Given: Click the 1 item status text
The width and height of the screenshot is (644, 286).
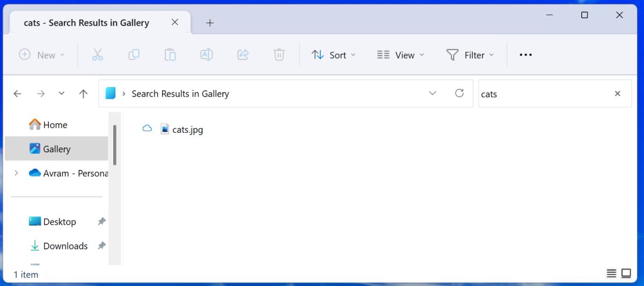Looking at the screenshot, I should pyautogui.click(x=26, y=274).
